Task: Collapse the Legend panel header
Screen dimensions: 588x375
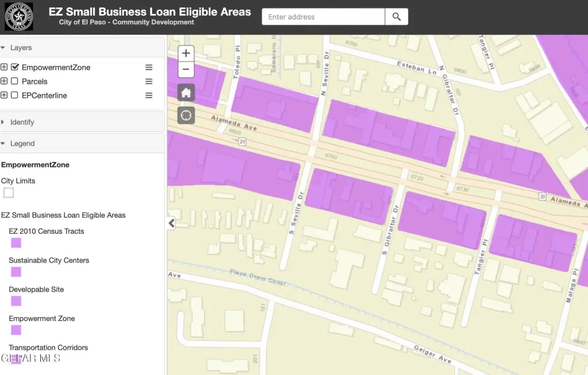Action: (22, 144)
